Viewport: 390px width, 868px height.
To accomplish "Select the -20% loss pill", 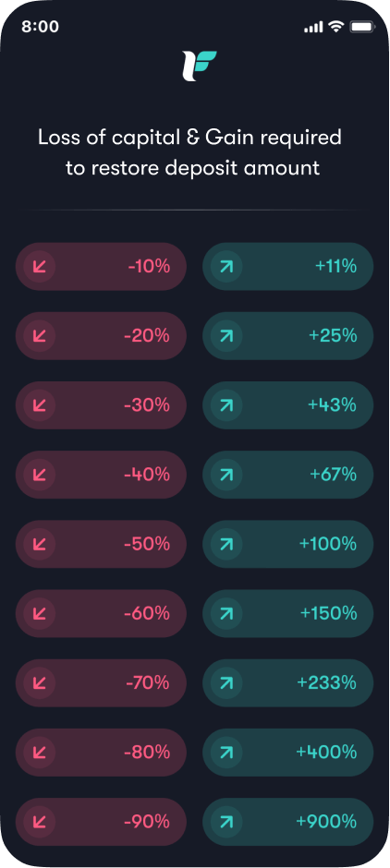I will 101,336.
